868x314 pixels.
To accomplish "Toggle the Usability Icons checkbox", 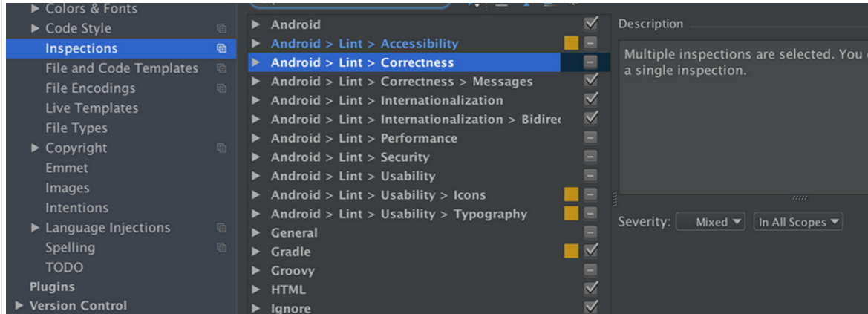I will pyautogui.click(x=590, y=194).
